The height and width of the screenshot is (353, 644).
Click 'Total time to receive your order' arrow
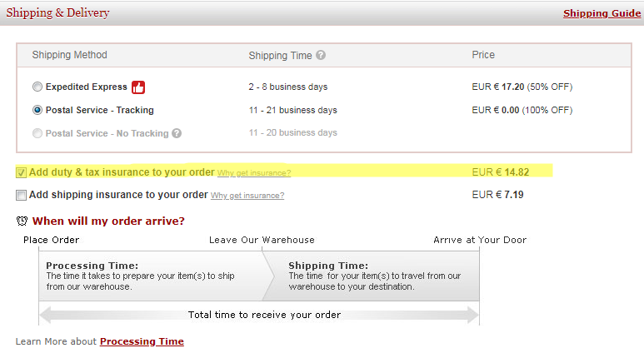(x=258, y=315)
